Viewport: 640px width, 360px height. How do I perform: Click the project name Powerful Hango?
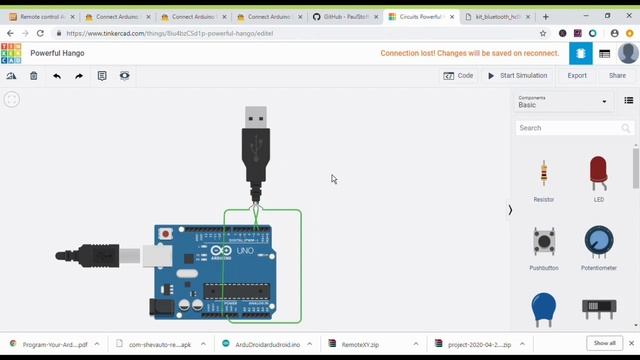coord(57,53)
